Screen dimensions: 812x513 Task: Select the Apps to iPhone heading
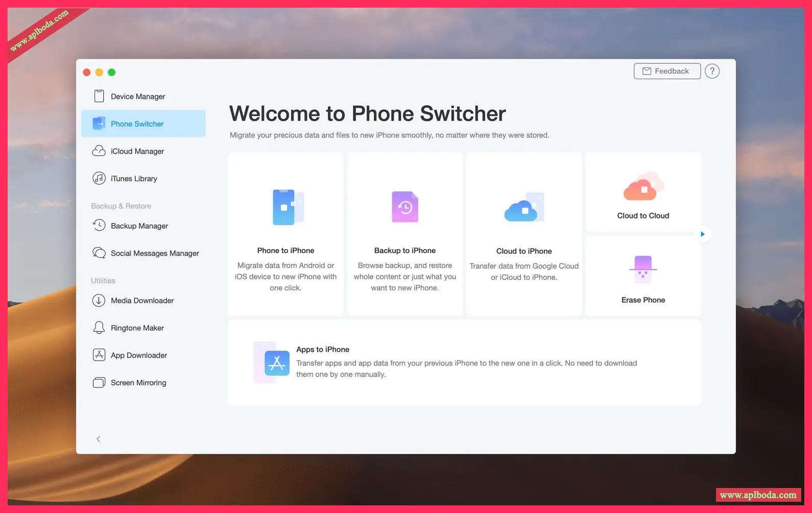click(323, 350)
